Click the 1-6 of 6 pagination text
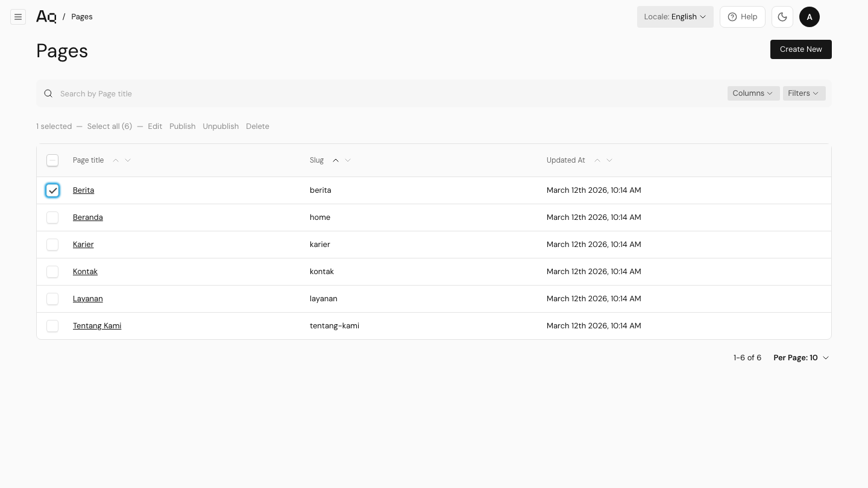The width and height of the screenshot is (868, 488). pyautogui.click(x=747, y=358)
